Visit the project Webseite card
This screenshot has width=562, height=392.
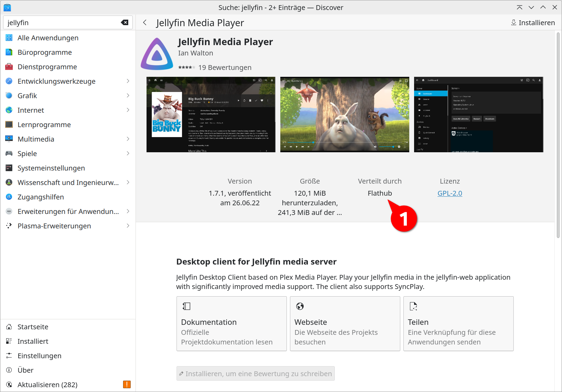click(x=345, y=324)
